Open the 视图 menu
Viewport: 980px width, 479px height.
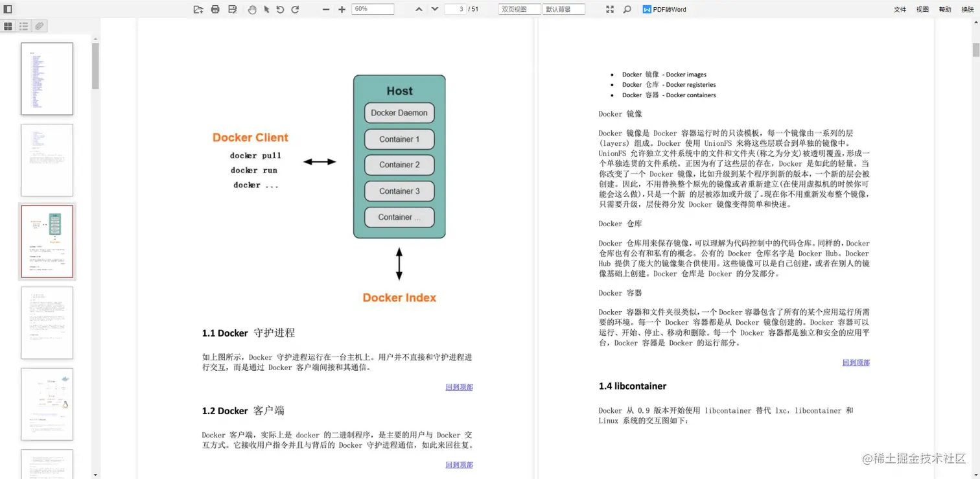922,10
